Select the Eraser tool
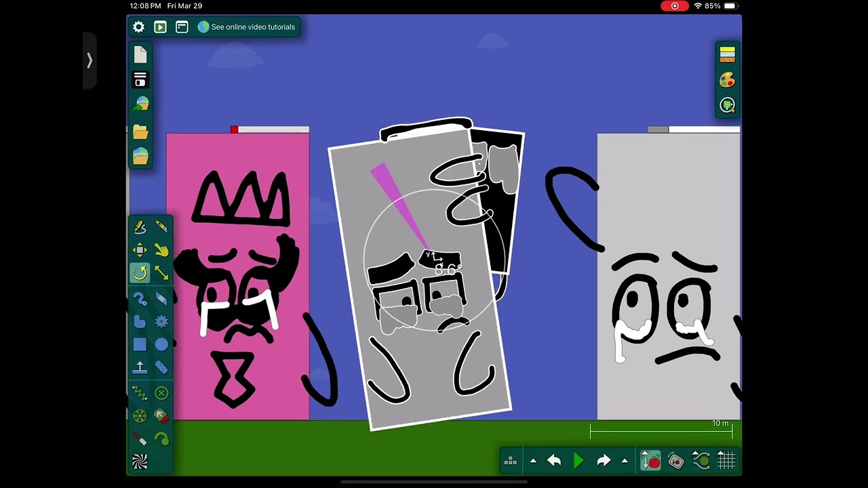This screenshot has height=488, width=868. click(161, 299)
